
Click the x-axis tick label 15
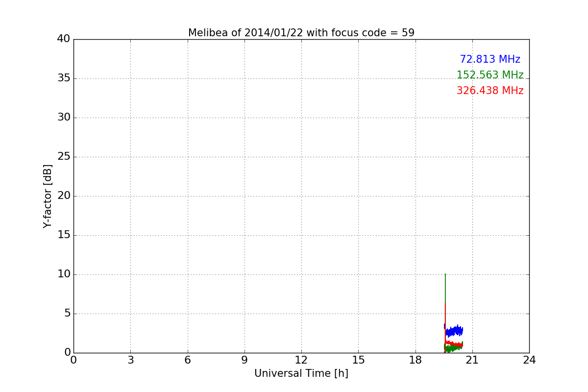(x=358, y=360)
